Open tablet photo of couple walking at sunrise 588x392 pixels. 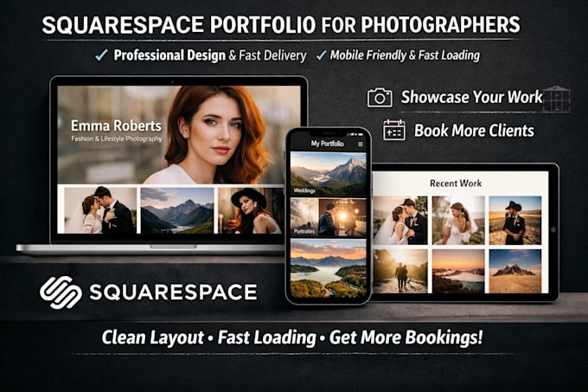point(400,271)
